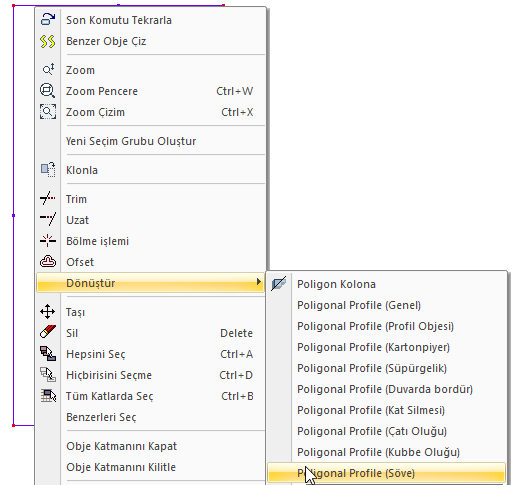Image resolution: width=513 pixels, height=485 pixels.
Task: Click the Zoom Pencere magnifier icon
Action: [48, 91]
